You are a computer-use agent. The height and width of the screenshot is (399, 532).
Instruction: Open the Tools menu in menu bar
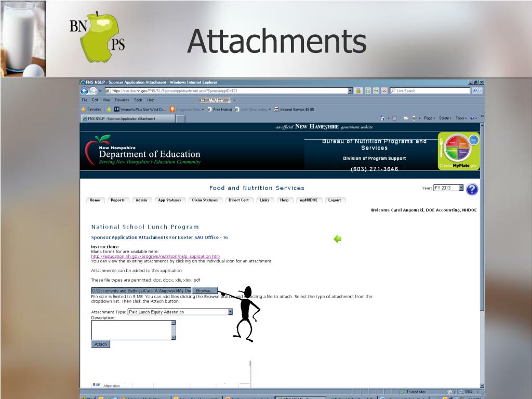(138, 100)
